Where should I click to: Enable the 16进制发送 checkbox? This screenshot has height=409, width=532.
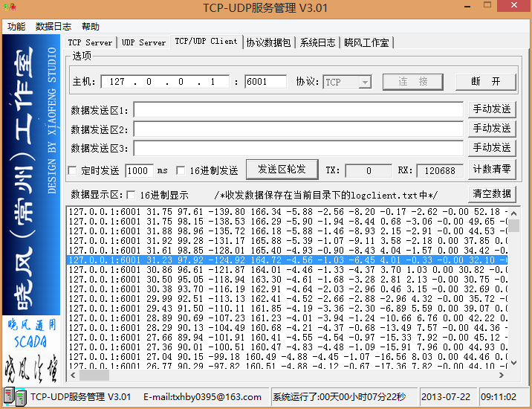point(181,170)
